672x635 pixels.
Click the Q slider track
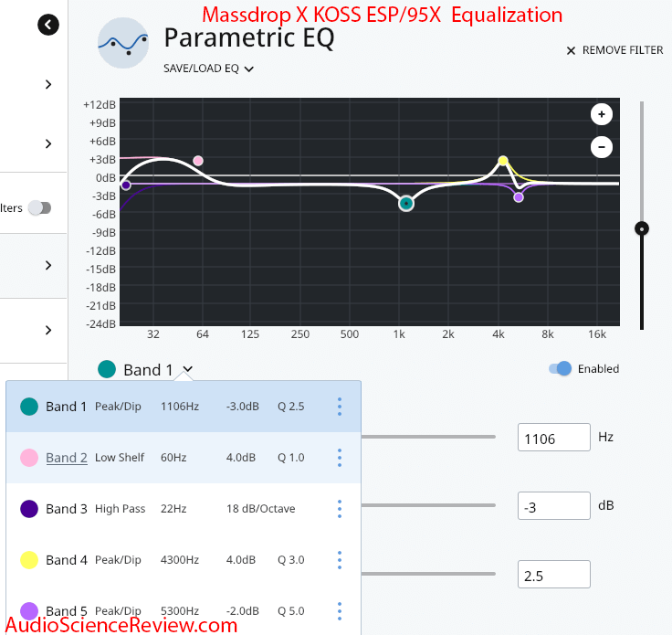[428, 574]
